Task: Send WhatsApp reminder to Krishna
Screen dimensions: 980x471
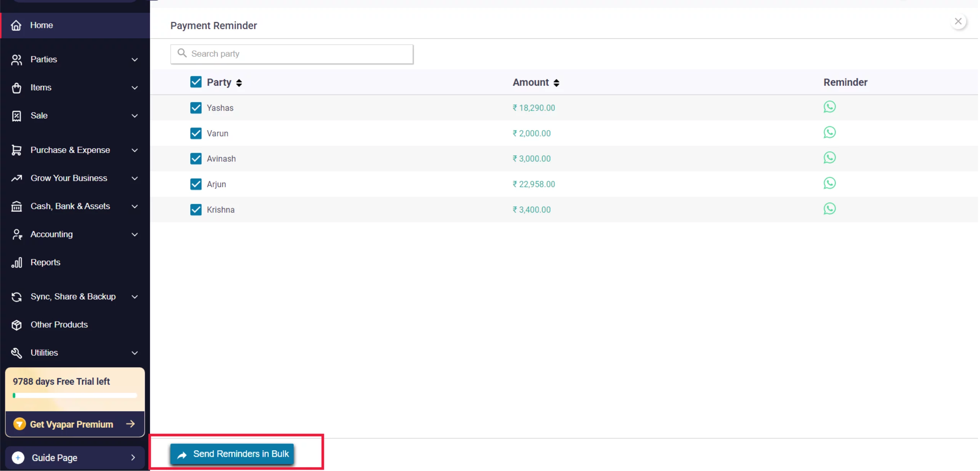Action: coord(829,209)
